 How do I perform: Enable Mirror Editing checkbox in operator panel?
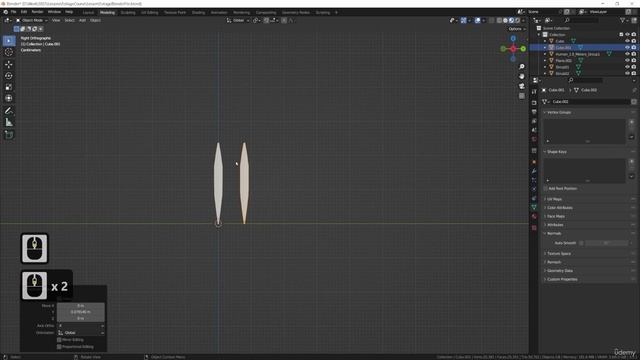point(59,340)
